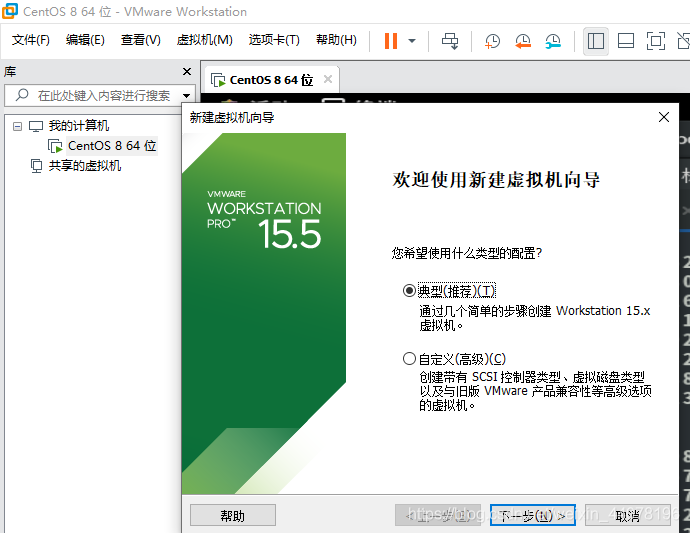The image size is (690, 533).
Task: Click the 下一步(N) next button
Action: pos(533,515)
